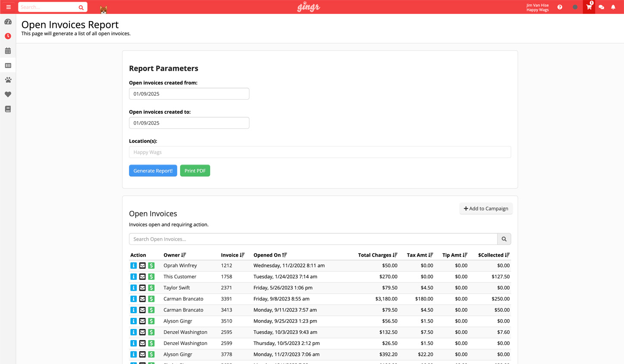This screenshot has height=364, width=624.
Task: Open the hamburger menu in top bar
Action: pyautogui.click(x=8, y=7)
